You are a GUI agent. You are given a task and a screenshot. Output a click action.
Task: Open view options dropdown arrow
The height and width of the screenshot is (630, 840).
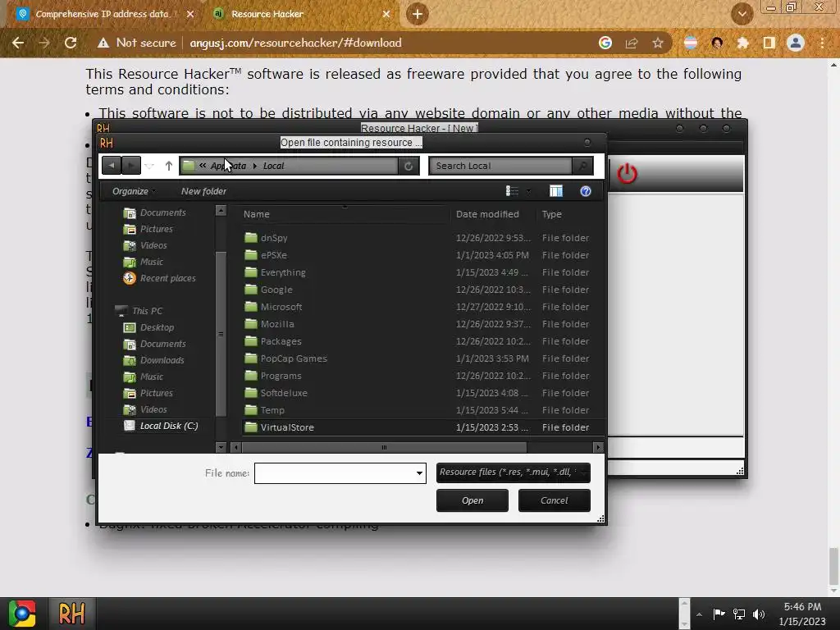[x=528, y=191]
